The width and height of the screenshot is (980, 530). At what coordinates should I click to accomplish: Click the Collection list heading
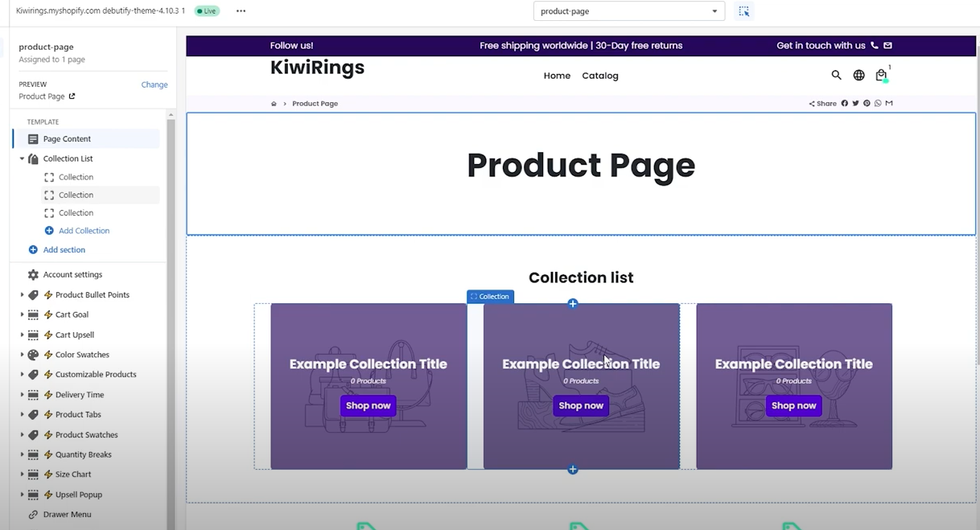581,277
